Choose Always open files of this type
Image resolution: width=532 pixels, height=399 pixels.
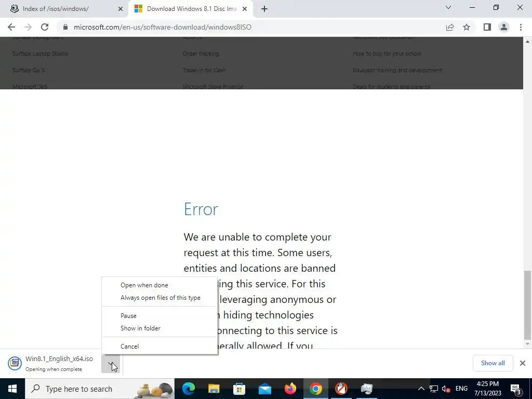tap(161, 298)
